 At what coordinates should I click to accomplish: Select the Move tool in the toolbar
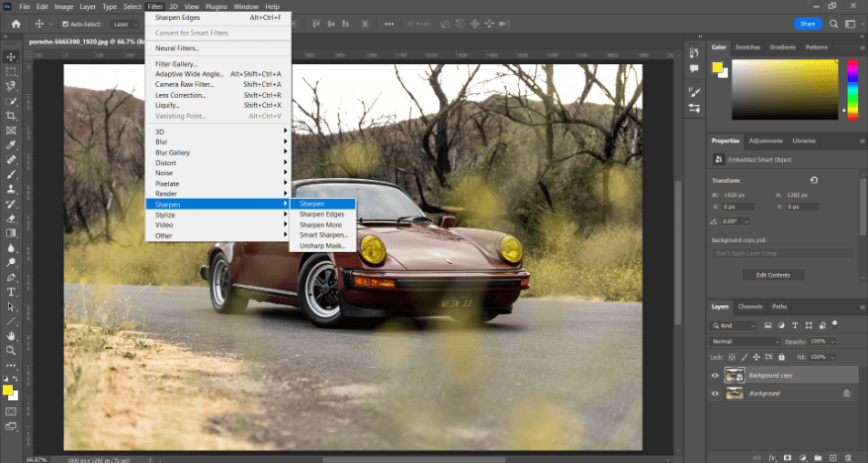[x=11, y=57]
